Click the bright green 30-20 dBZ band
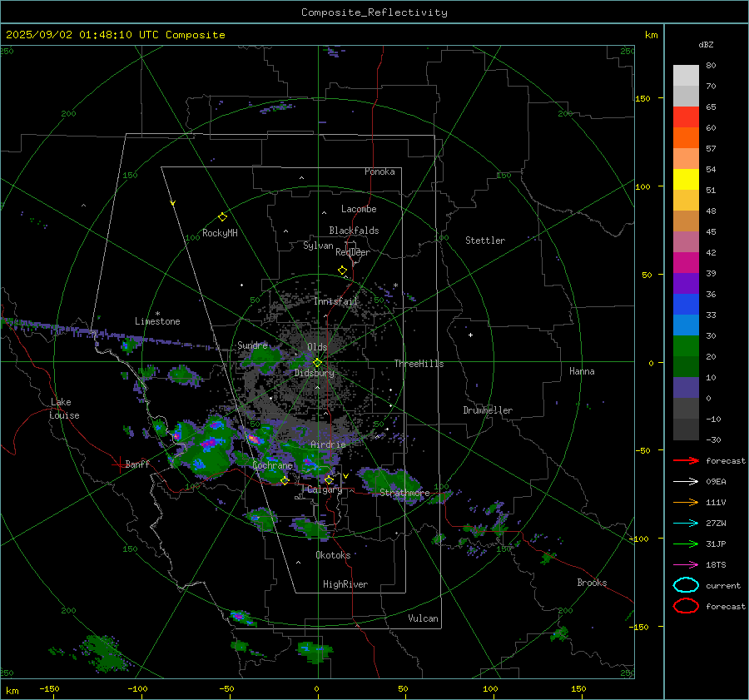This screenshot has width=749, height=700. 686,346
